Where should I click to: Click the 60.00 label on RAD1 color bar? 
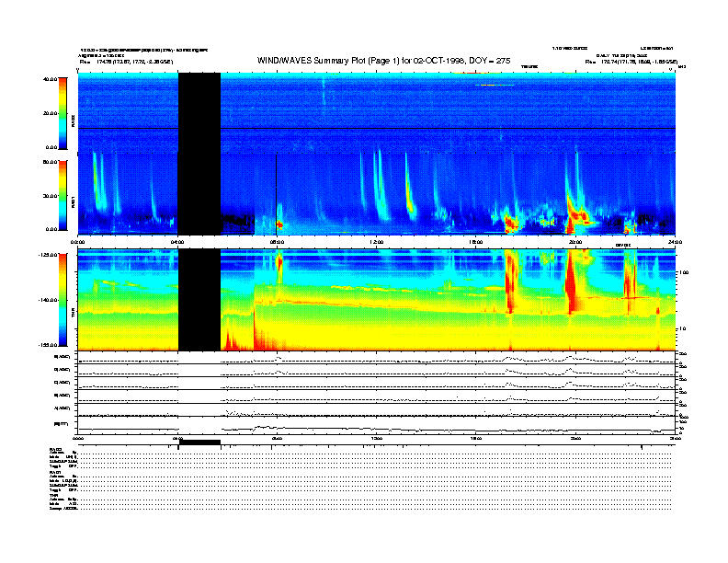click(50, 162)
